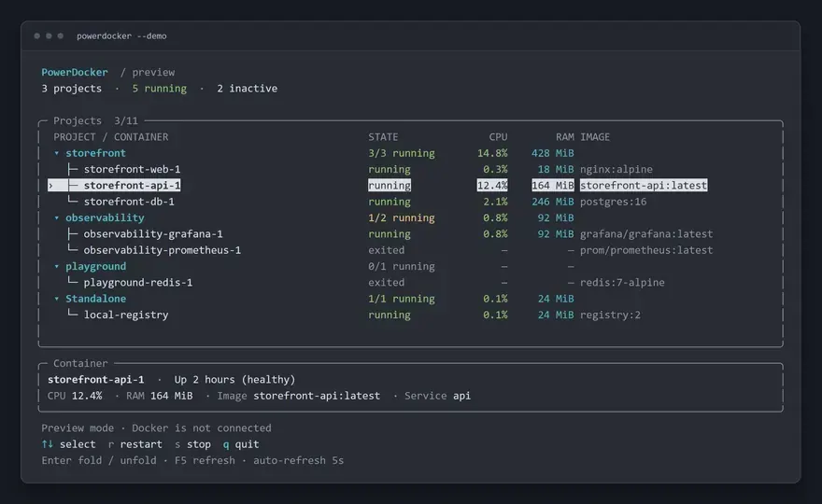Viewport: 822px width, 504px height.
Task: Click the Up 2 hours (healthy) status
Action: pos(234,379)
